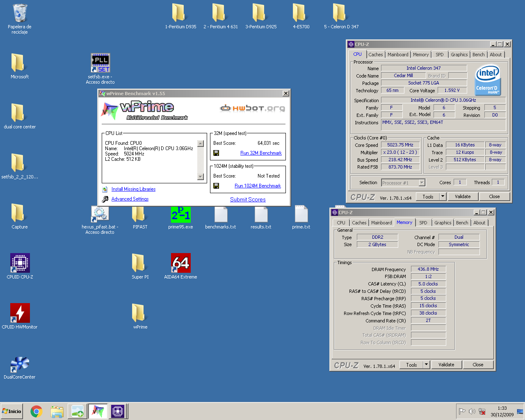Click the CPU List scrollbar up arrow
The height and width of the screenshot is (420, 525).
201,144
